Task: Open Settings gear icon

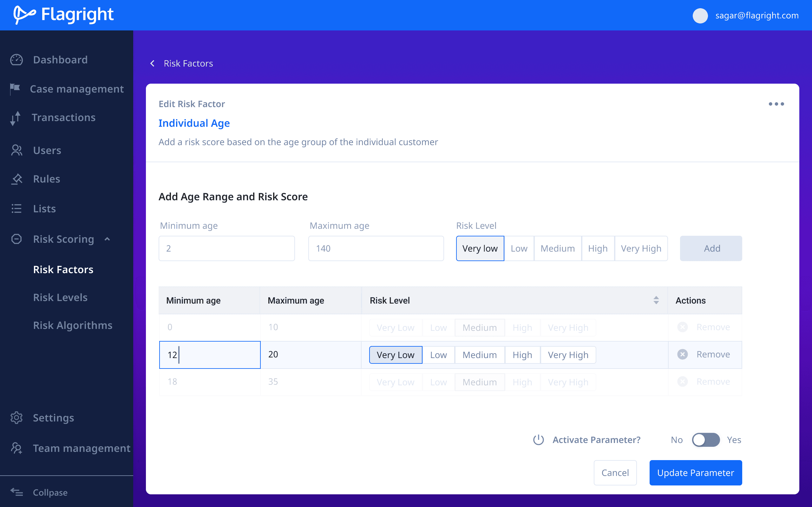Action: [16, 418]
